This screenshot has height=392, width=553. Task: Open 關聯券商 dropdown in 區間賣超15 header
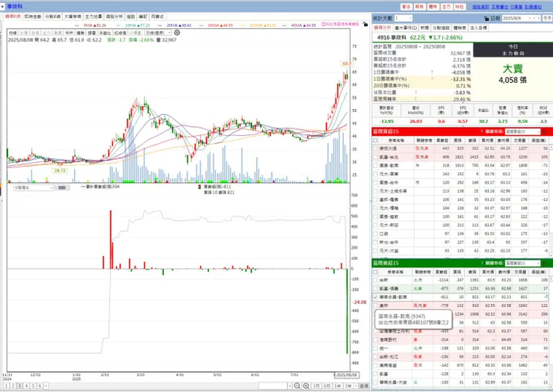pyautogui.click(x=537, y=264)
